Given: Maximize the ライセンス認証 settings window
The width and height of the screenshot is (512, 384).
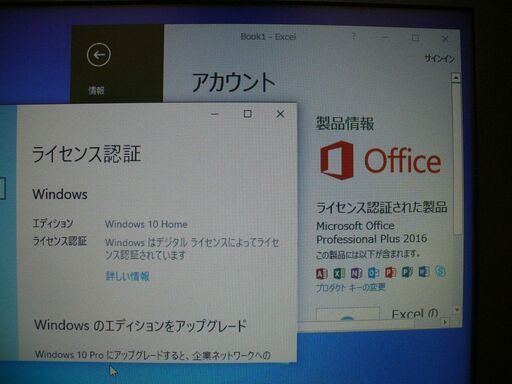Looking at the screenshot, I should coord(248,114).
